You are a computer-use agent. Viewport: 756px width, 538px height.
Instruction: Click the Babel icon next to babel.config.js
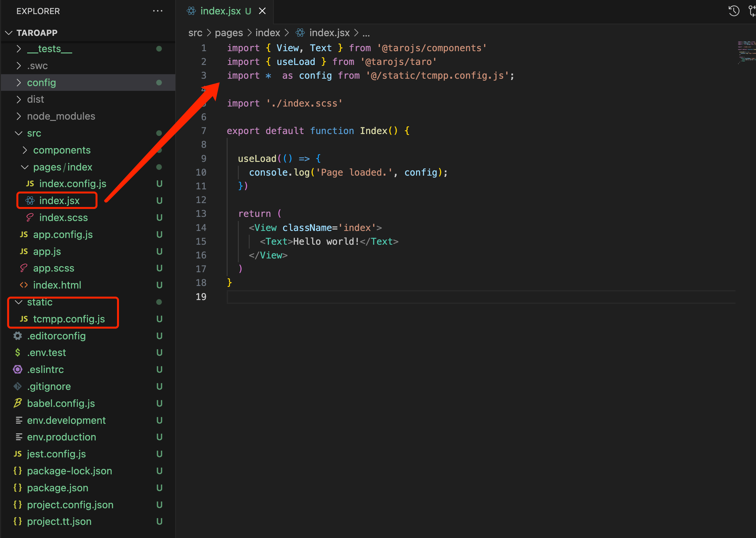pyautogui.click(x=18, y=403)
